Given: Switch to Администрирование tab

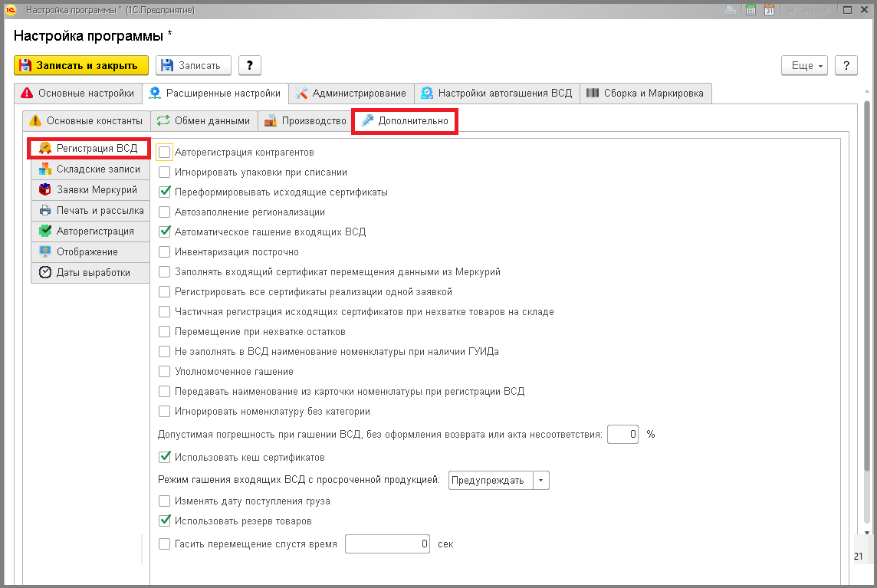Looking at the screenshot, I should pyautogui.click(x=351, y=94).
